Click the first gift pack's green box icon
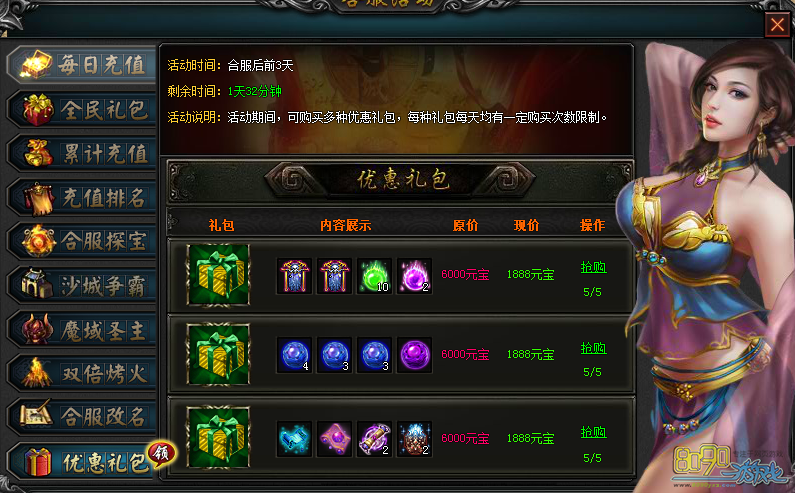The width and height of the screenshot is (795, 493). [x=218, y=275]
